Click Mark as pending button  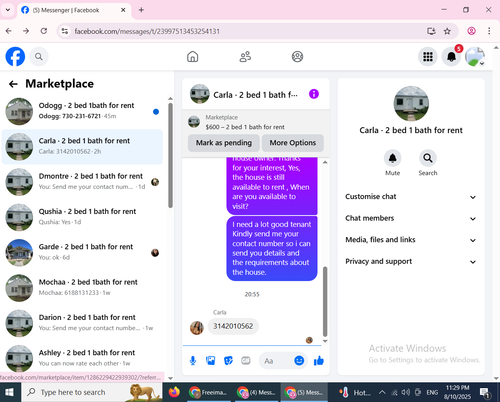click(x=223, y=143)
